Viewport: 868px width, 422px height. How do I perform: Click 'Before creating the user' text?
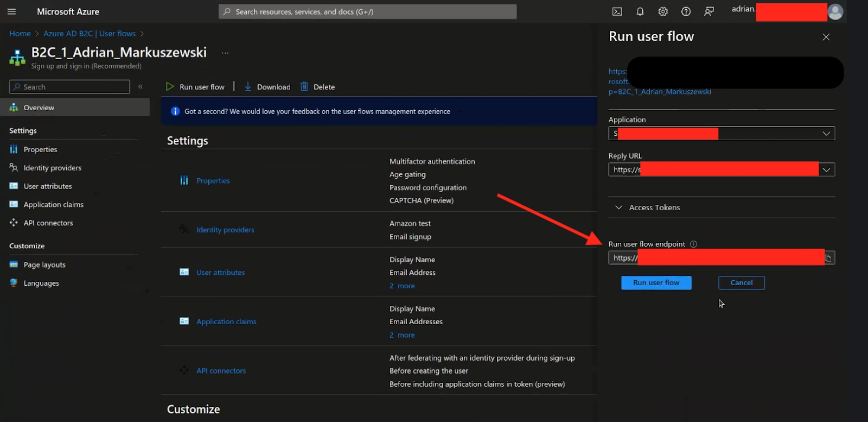[x=429, y=371]
